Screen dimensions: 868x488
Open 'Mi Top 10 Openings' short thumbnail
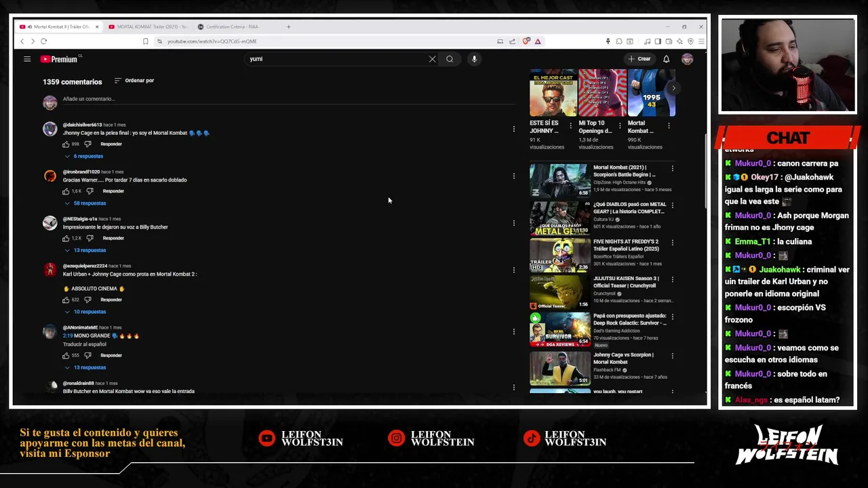(602, 93)
